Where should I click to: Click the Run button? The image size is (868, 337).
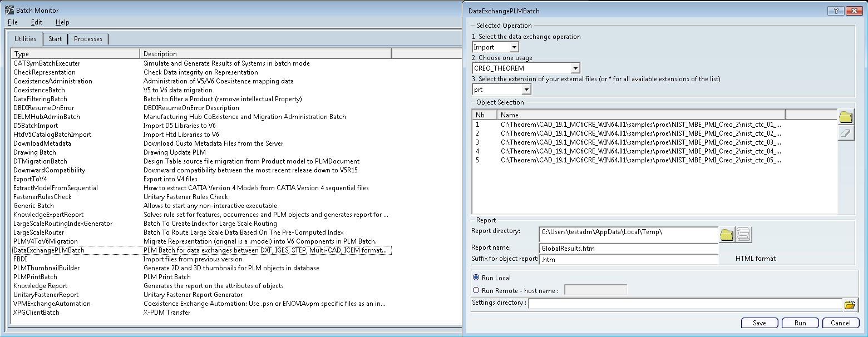click(x=800, y=323)
